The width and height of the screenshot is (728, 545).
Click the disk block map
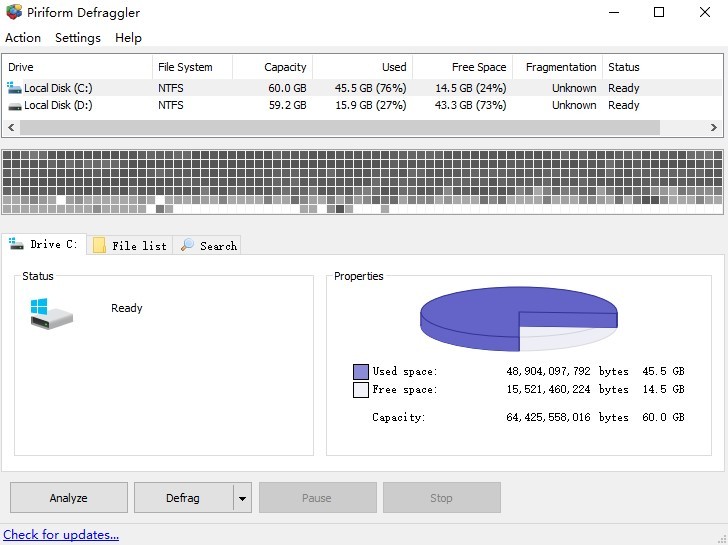click(x=362, y=182)
